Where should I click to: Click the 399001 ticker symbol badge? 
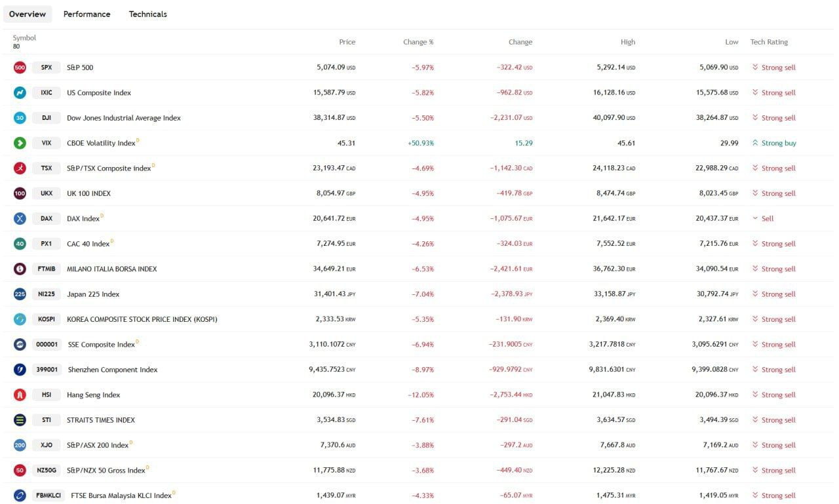47,370
